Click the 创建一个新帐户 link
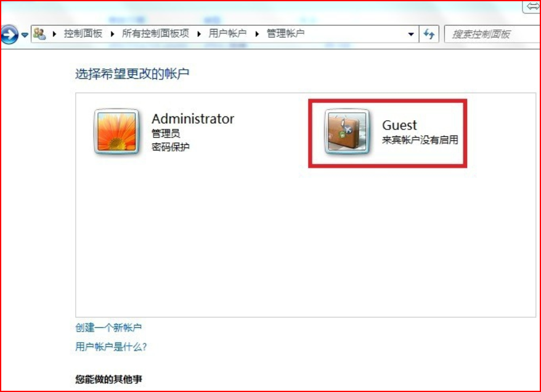541x392 pixels. [108, 327]
